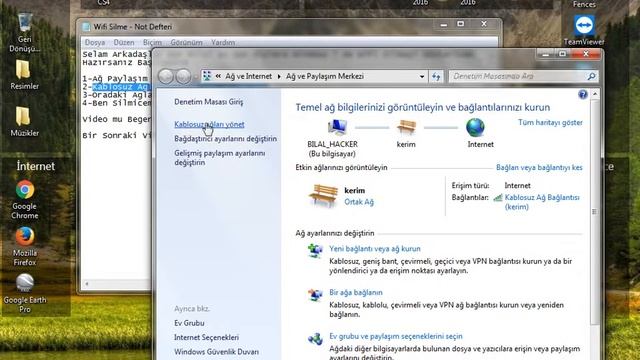The width and height of the screenshot is (640, 360).
Task: Click the large bench icon of active network kerim
Action: [x=323, y=196]
